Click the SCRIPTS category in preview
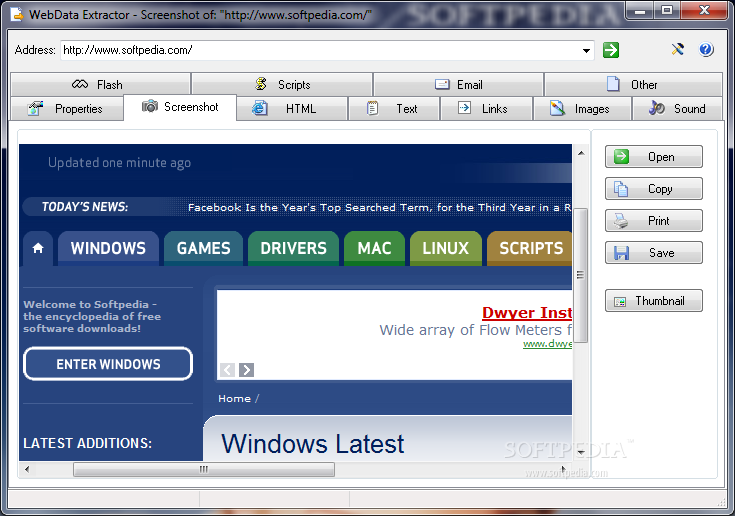This screenshot has width=735, height=516. click(530, 248)
